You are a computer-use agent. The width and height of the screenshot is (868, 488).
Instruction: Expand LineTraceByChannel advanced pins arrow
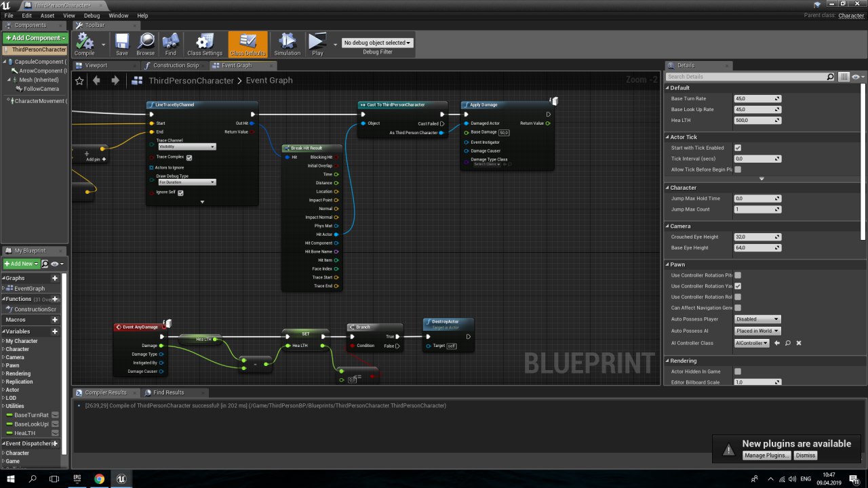pyautogui.click(x=202, y=201)
